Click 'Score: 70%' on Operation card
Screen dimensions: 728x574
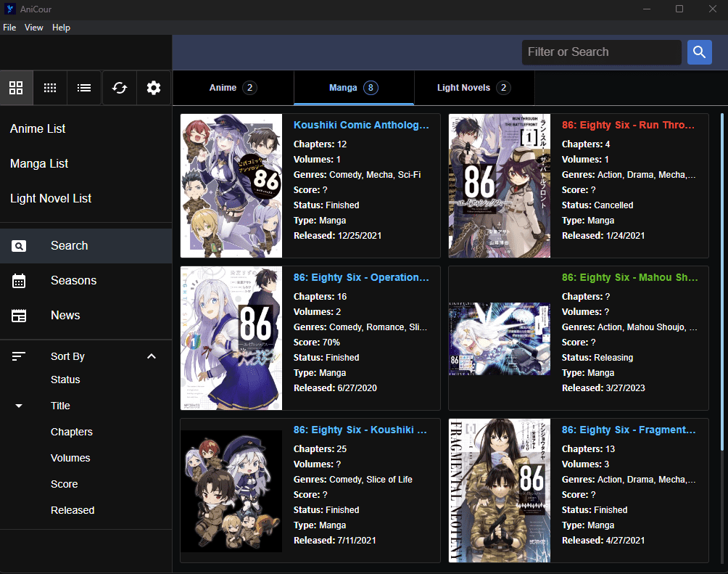pos(317,343)
